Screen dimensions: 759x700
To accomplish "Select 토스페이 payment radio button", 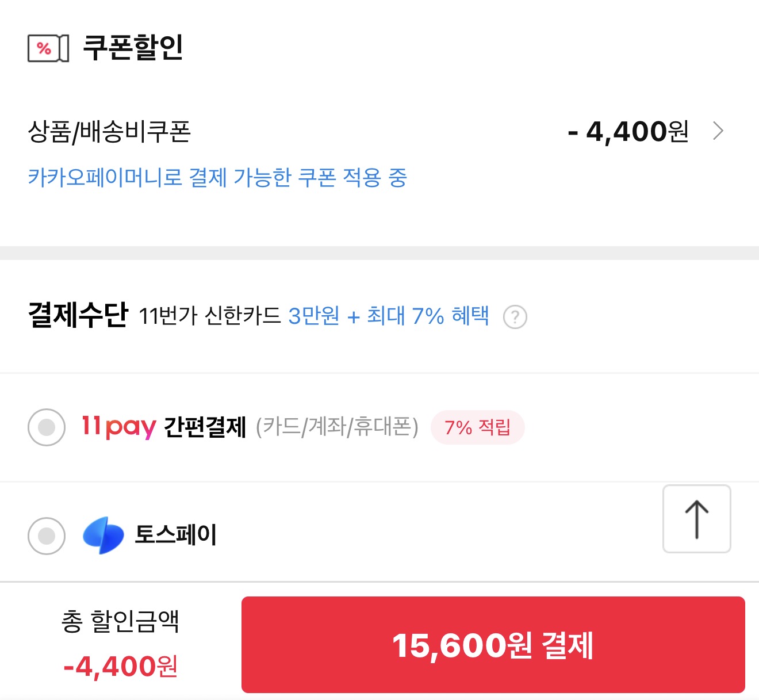I will tap(46, 535).
